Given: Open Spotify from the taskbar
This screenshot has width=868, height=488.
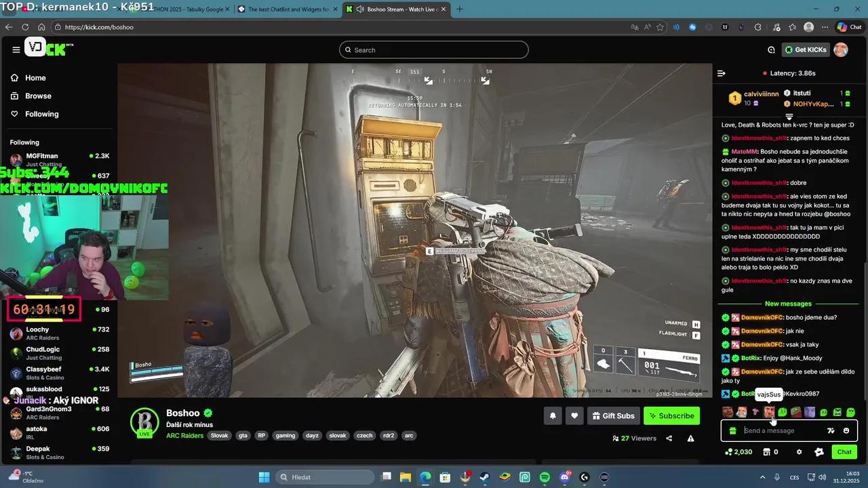Looking at the screenshot, I should point(545,477).
